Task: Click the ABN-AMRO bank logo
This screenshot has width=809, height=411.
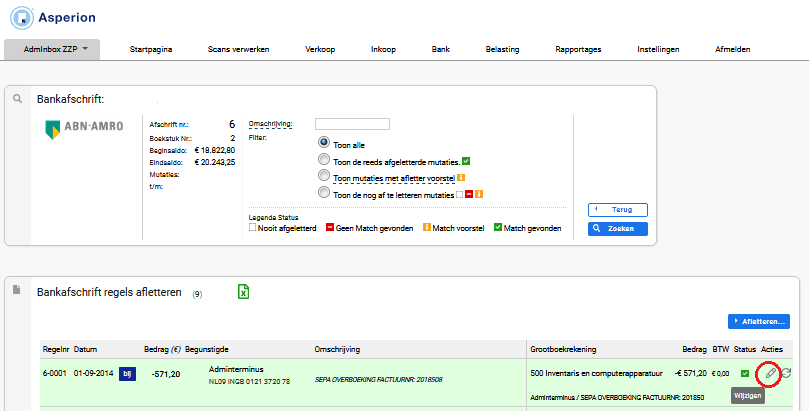Action: [84, 129]
